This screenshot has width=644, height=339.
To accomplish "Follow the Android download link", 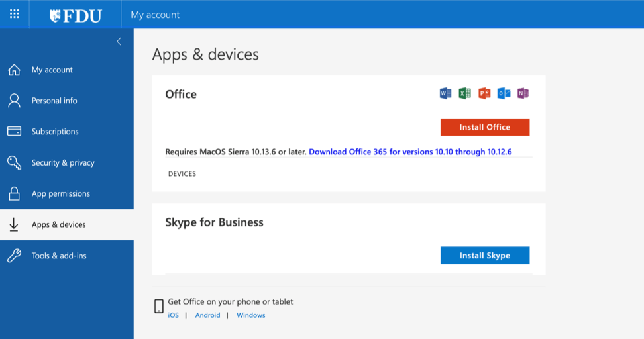I will pos(207,315).
